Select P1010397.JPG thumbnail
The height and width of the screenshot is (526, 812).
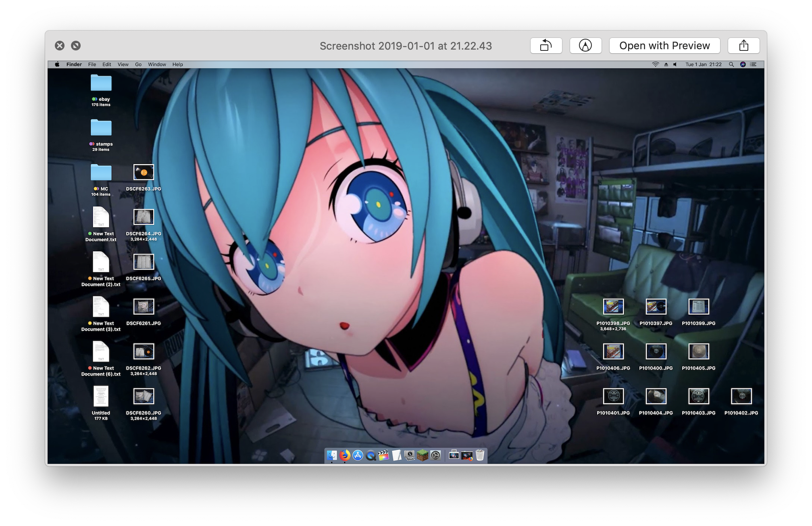[x=656, y=307]
